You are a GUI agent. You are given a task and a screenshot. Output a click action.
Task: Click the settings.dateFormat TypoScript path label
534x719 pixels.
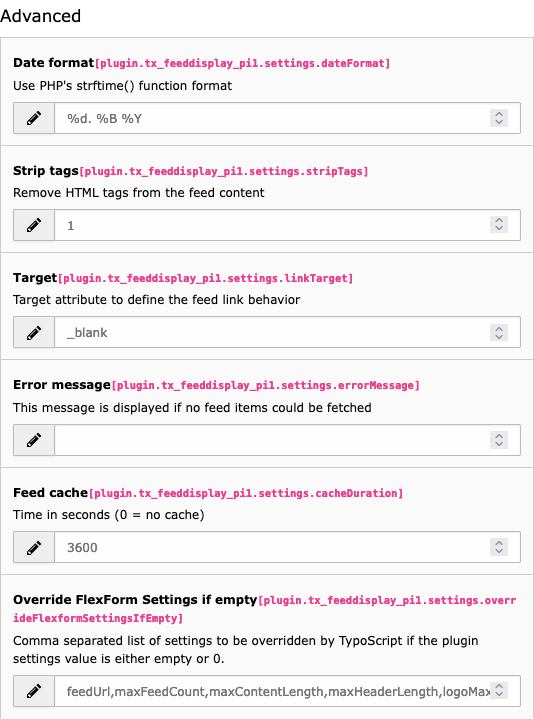(242, 63)
